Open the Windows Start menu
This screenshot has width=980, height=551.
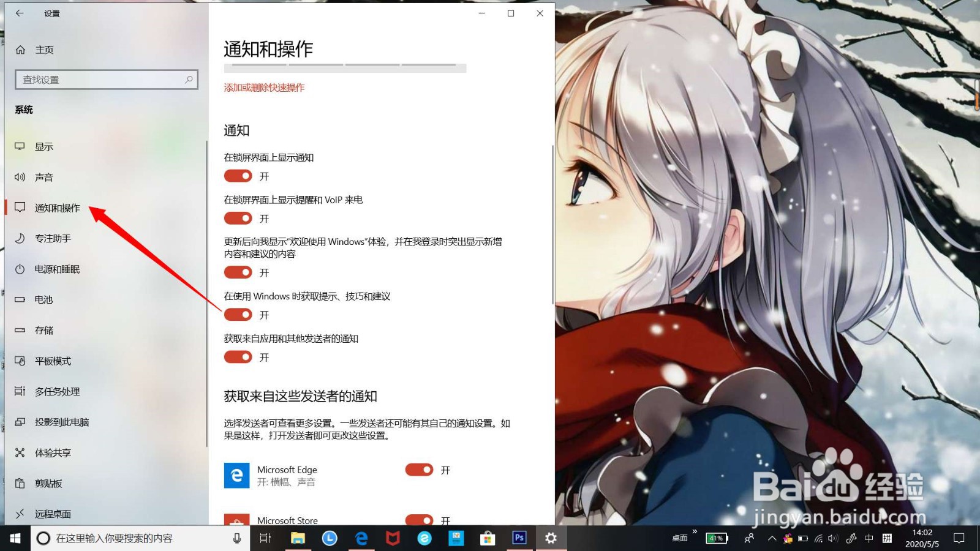click(x=15, y=538)
